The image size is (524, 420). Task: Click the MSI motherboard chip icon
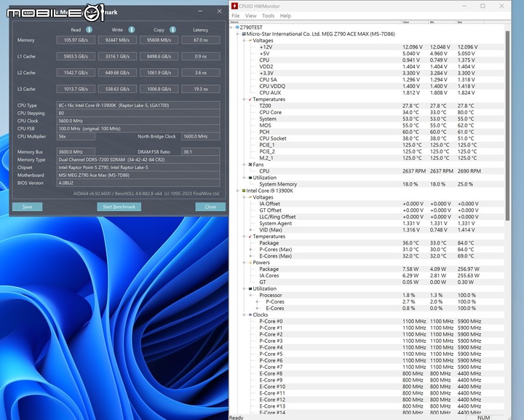(244, 34)
